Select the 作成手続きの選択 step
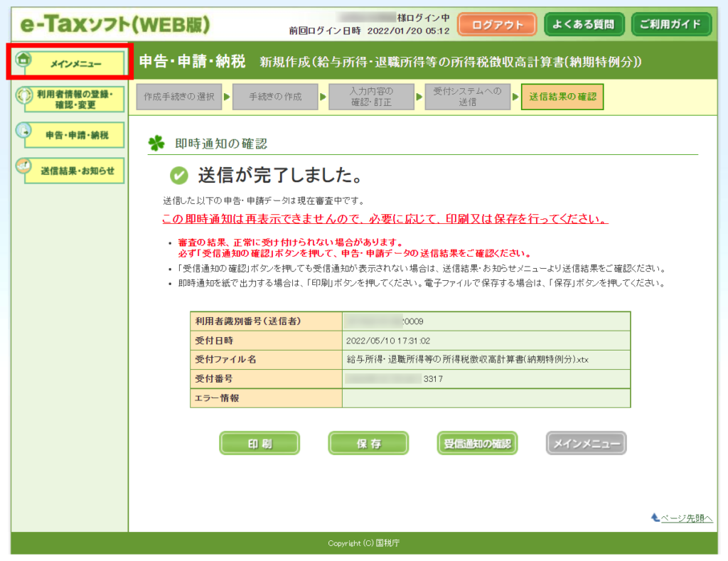Image resolution: width=728 pixels, height=561 pixels. (x=179, y=97)
